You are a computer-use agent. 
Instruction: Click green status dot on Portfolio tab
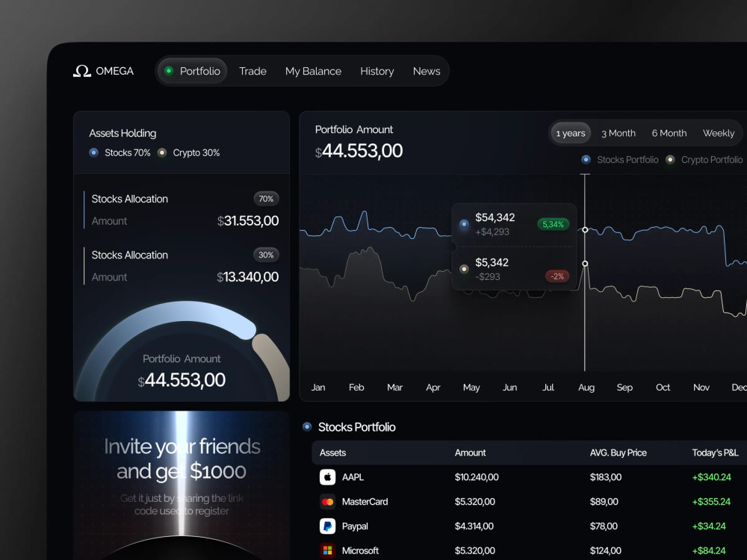coord(169,71)
